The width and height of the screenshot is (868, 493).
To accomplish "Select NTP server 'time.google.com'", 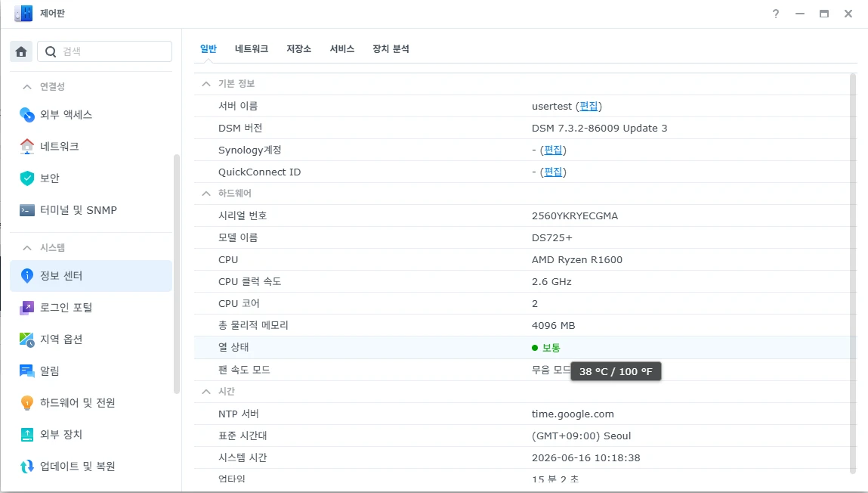I will click(x=573, y=414).
